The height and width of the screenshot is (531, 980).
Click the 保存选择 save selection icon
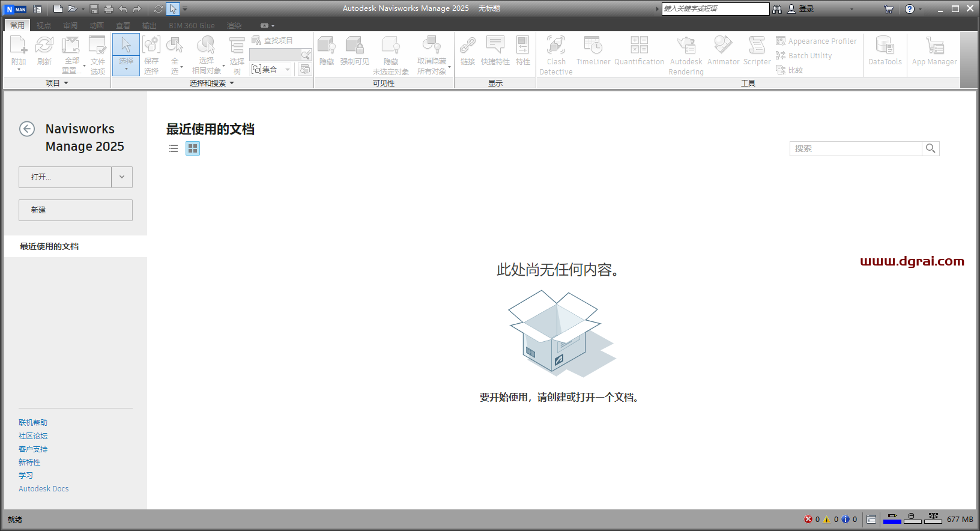click(x=151, y=45)
